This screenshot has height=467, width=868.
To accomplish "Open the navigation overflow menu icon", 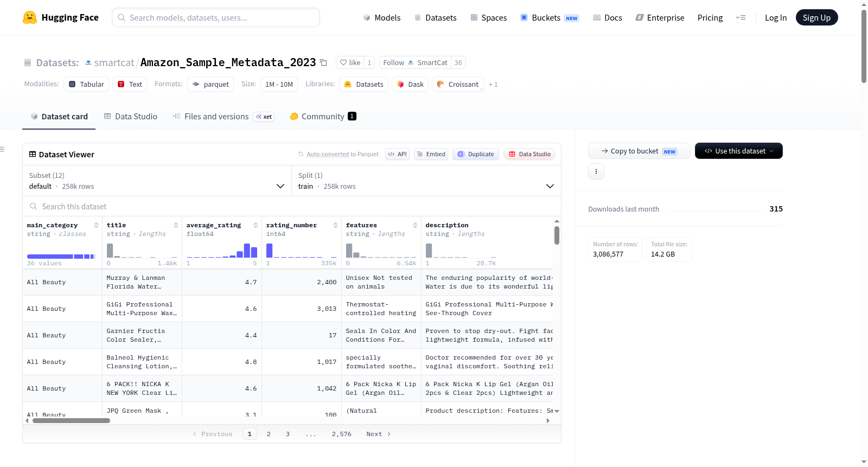I will pyautogui.click(x=741, y=17).
